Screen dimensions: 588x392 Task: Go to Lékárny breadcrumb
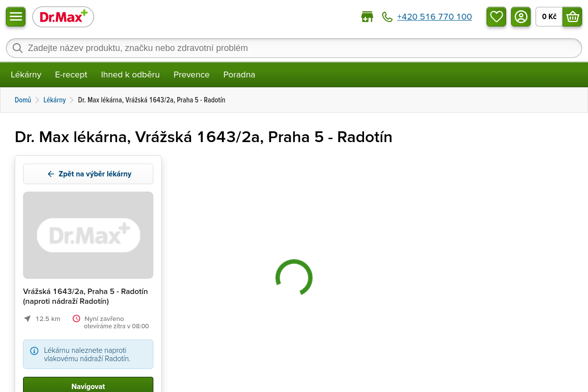coord(54,100)
